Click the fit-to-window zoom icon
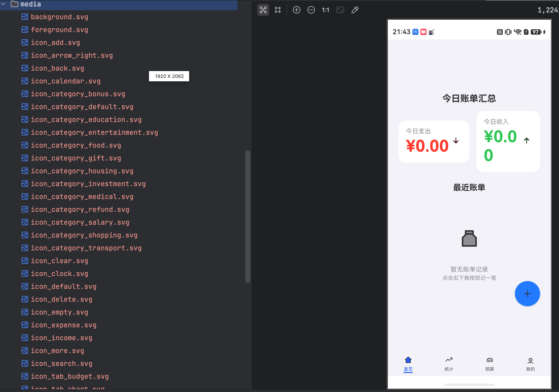The height and width of the screenshot is (392, 559). pos(340,10)
